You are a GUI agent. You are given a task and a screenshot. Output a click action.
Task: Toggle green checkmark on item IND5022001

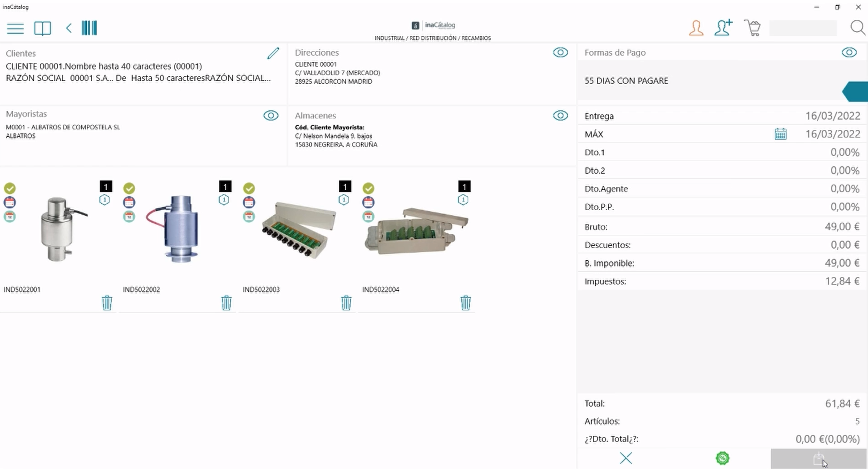pyautogui.click(x=10, y=188)
